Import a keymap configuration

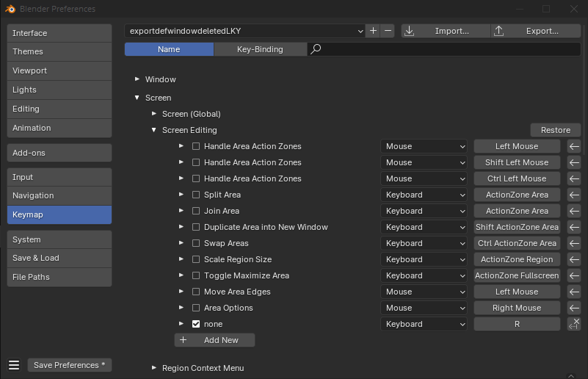click(446, 31)
